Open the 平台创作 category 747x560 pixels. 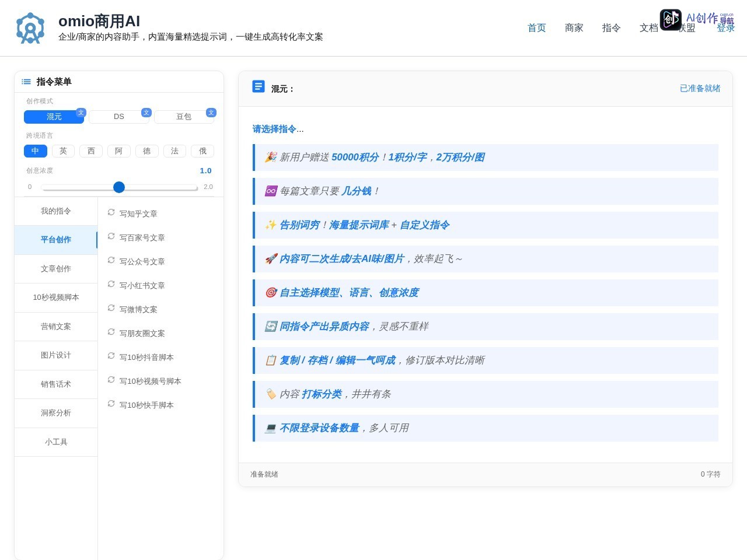pos(56,240)
